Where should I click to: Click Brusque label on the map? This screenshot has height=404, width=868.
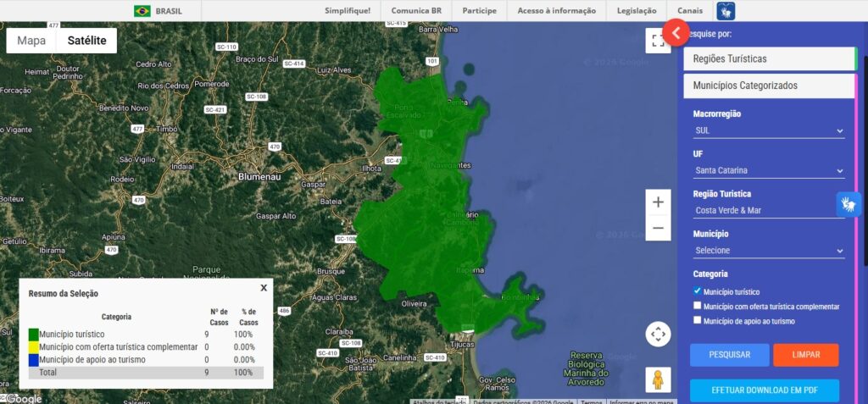331,271
